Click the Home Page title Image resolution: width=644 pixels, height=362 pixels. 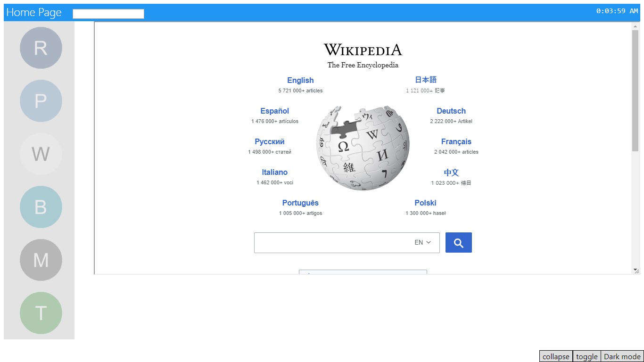coord(34,12)
